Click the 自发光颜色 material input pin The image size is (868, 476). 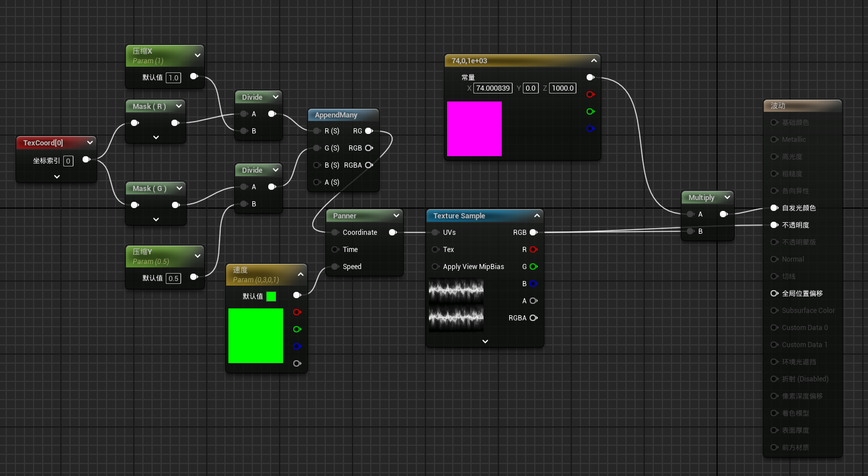click(775, 208)
